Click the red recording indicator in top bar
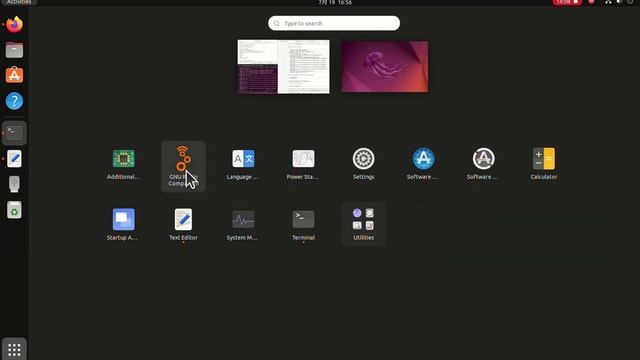Viewport: 640px width, 360px height. pos(567,2)
